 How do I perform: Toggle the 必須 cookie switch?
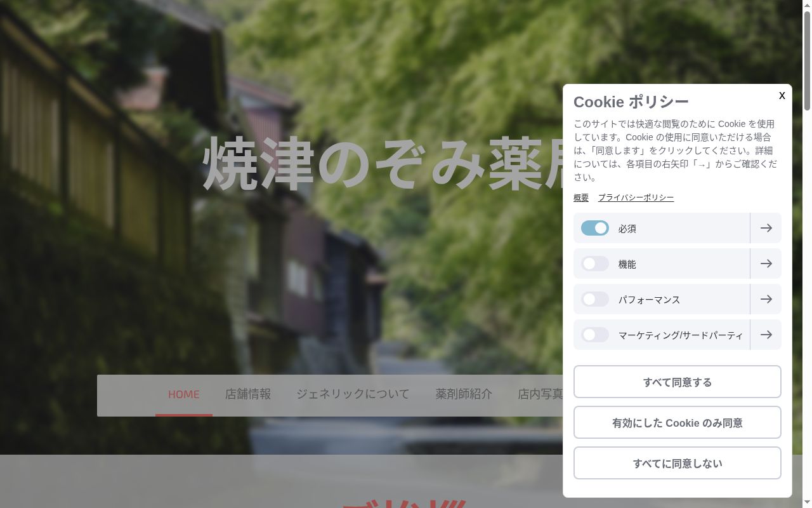[595, 228]
